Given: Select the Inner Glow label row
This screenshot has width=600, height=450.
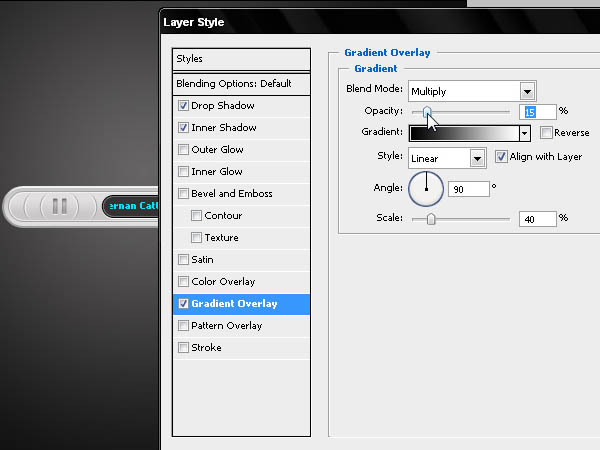Looking at the screenshot, I should 241,171.
